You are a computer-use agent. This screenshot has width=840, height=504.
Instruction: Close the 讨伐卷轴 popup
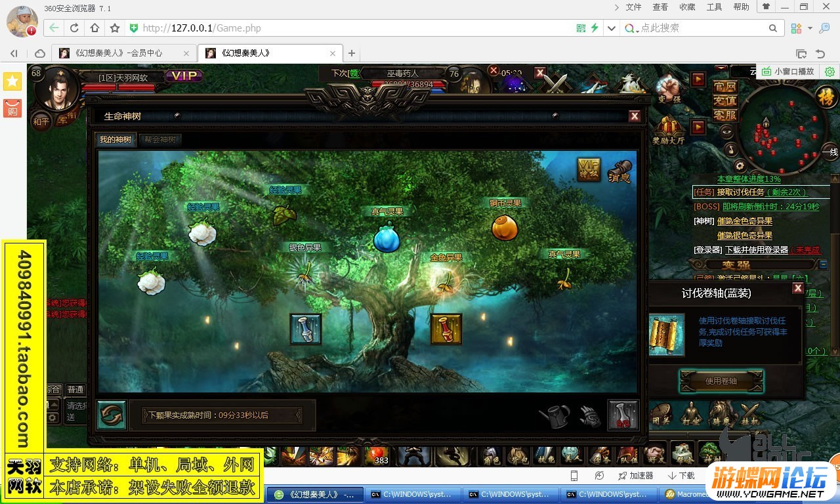click(x=798, y=288)
